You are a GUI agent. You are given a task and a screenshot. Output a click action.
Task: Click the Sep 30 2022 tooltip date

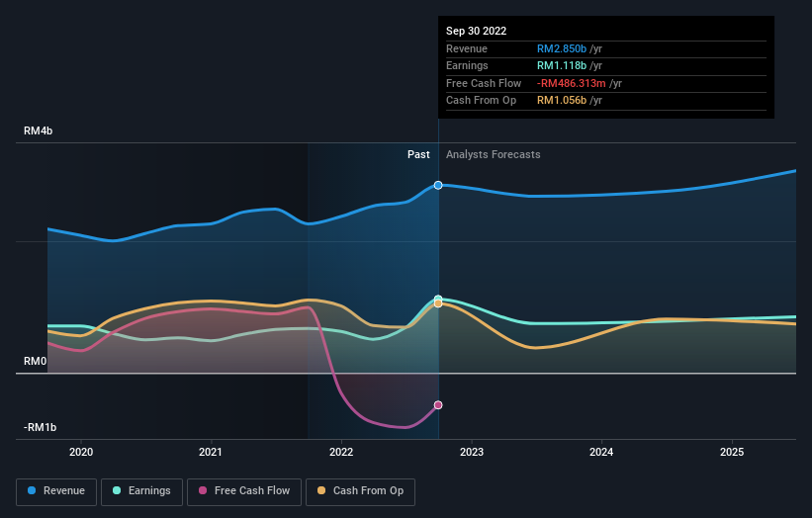point(476,31)
